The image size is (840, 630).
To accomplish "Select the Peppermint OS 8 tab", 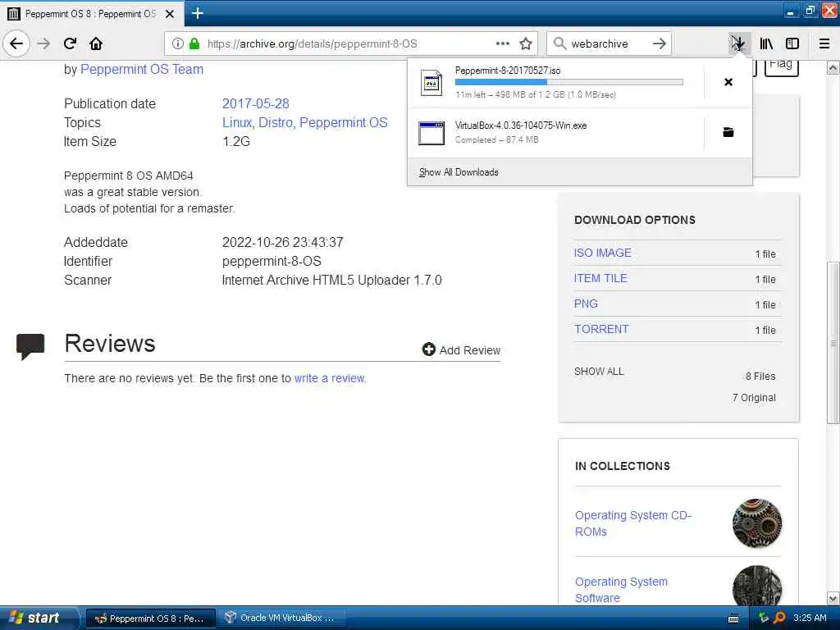I will tap(92, 13).
